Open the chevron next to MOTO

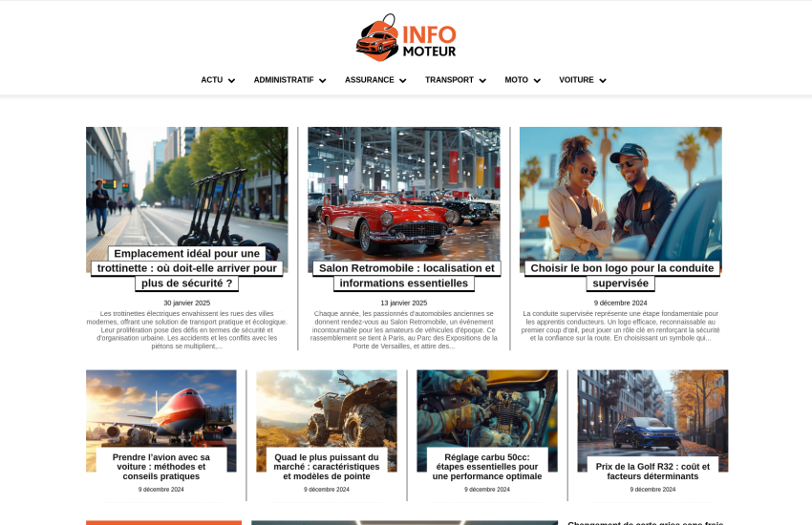(x=537, y=81)
